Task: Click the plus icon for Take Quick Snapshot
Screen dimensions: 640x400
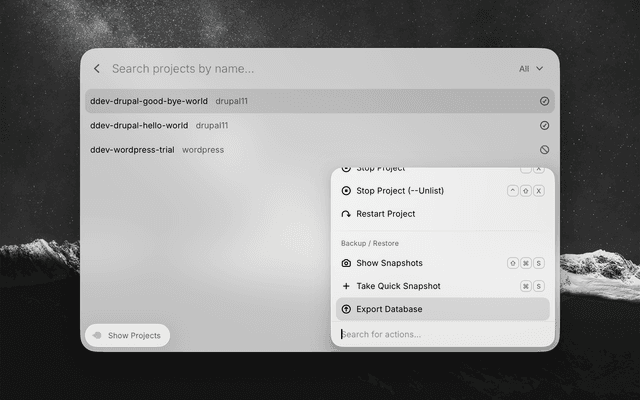Action: (x=346, y=286)
